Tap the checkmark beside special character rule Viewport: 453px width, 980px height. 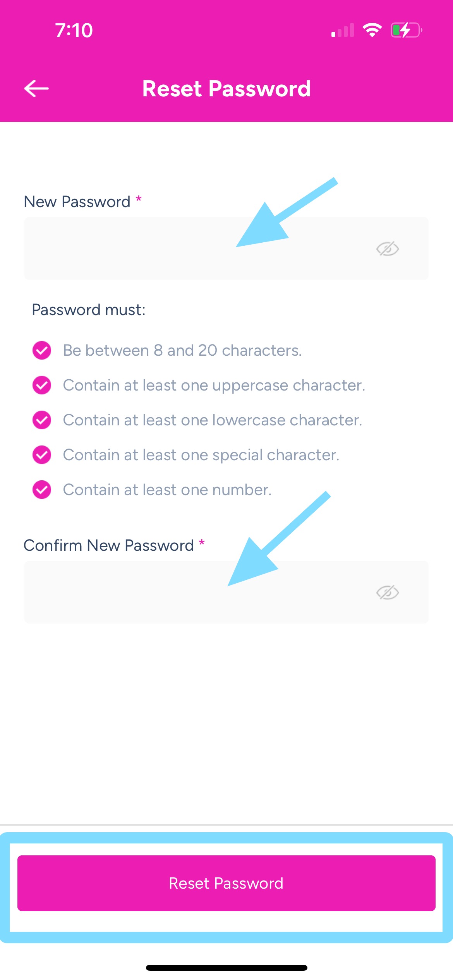click(x=42, y=455)
